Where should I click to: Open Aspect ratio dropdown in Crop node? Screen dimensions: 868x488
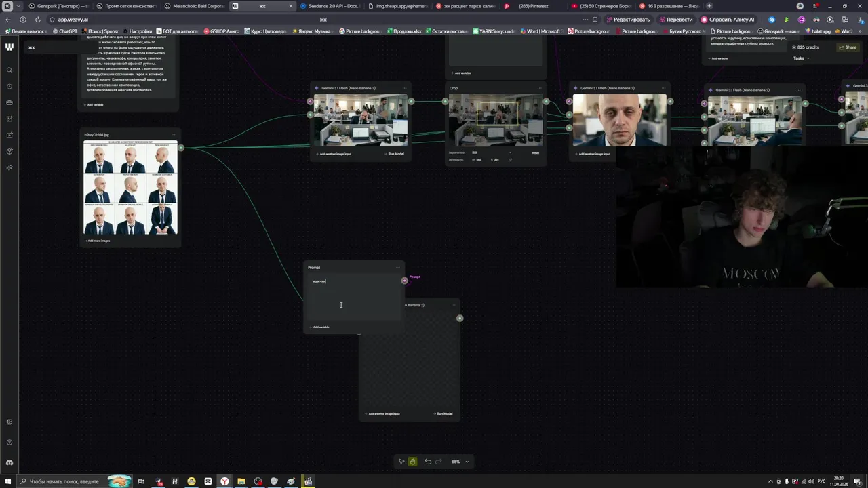click(490, 152)
